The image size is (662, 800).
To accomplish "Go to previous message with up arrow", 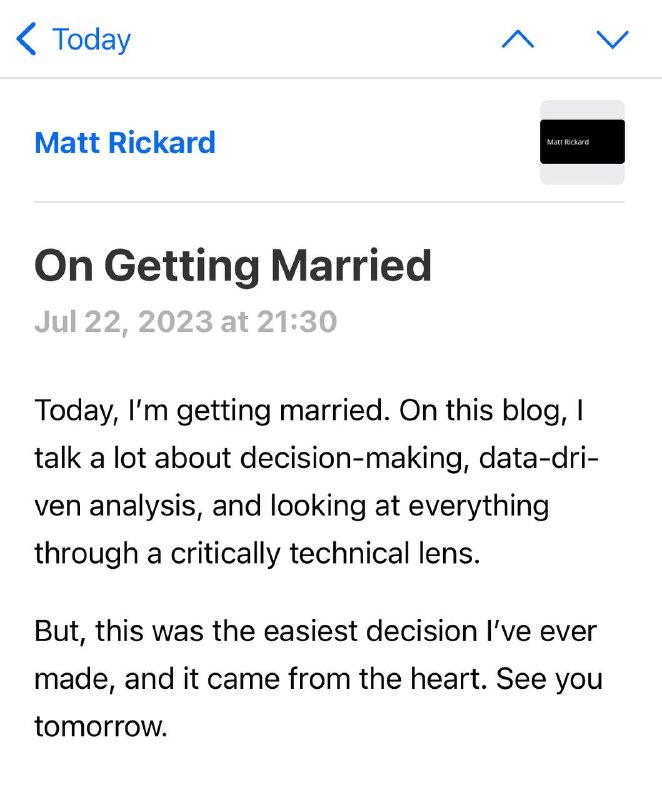I will (x=517, y=39).
